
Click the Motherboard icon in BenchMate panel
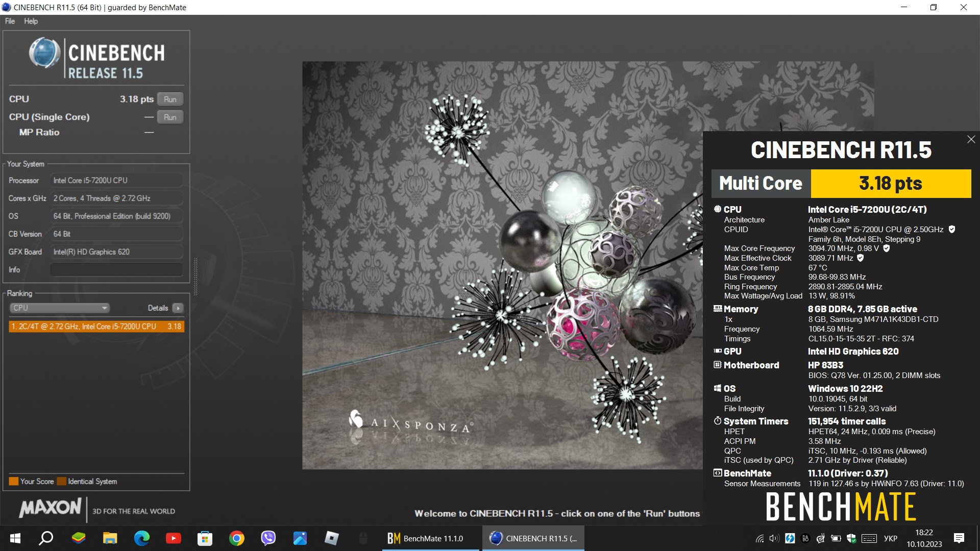point(718,365)
